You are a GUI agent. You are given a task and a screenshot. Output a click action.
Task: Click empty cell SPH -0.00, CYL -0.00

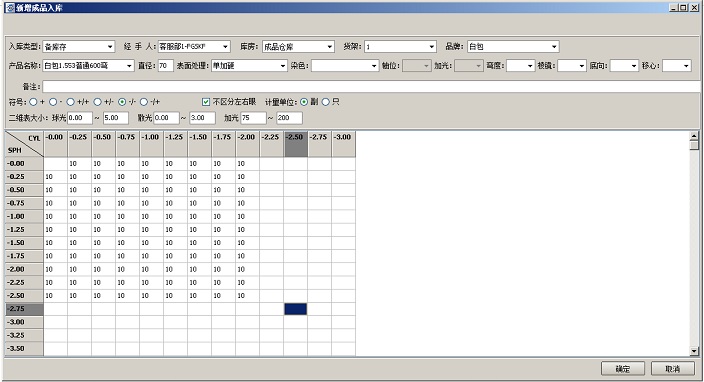point(55,163)
